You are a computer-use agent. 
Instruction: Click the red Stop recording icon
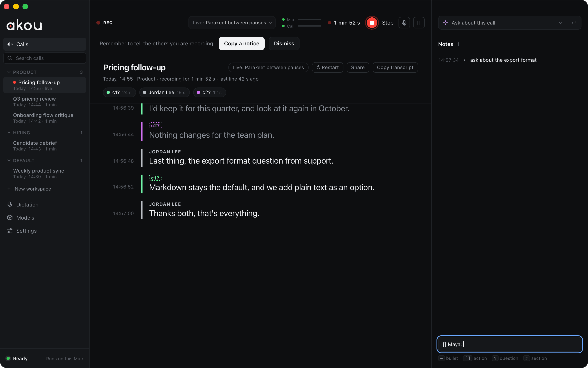pyautogui.click(x=372, y=23)
